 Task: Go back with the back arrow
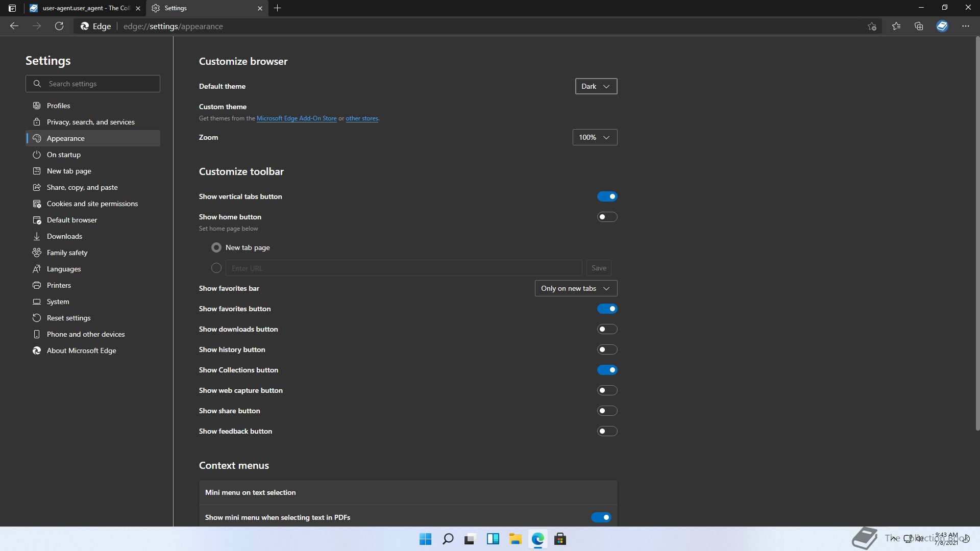tap(14, 26)
